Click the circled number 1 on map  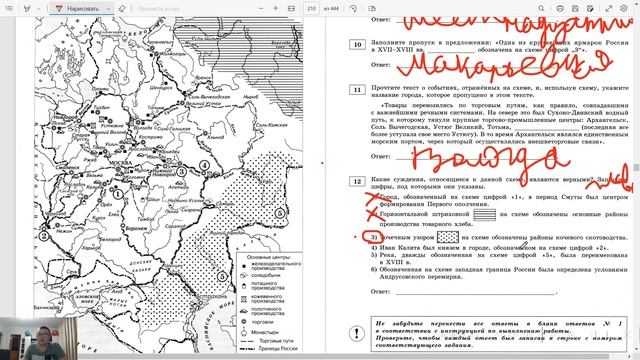click(118, 194)
